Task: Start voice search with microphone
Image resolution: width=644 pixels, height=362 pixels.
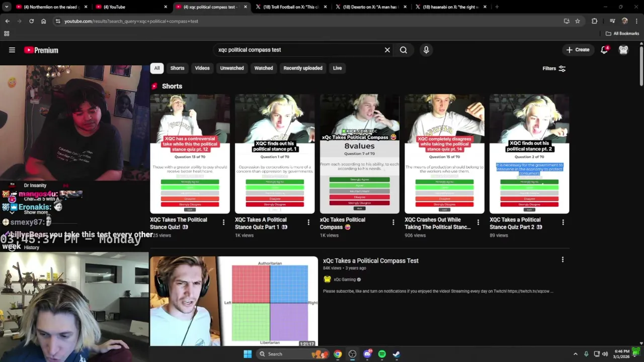Action: click(x=426, y=50)
